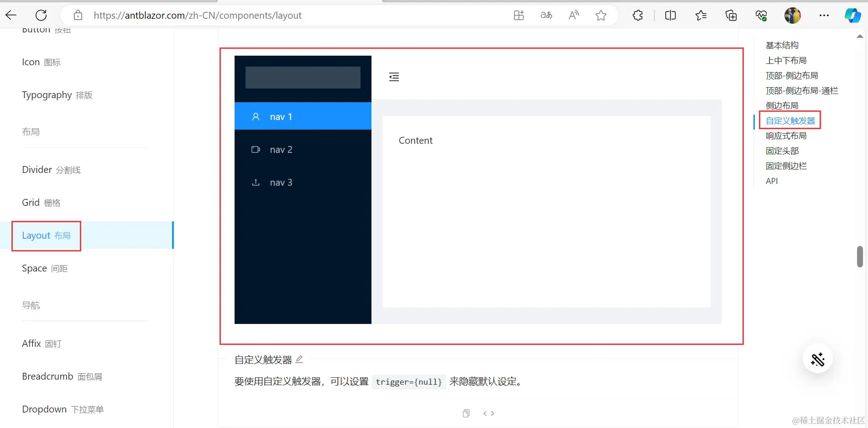Click the 布局 group heading in menu
Viewport: 868px width, 428px height.
31,132
